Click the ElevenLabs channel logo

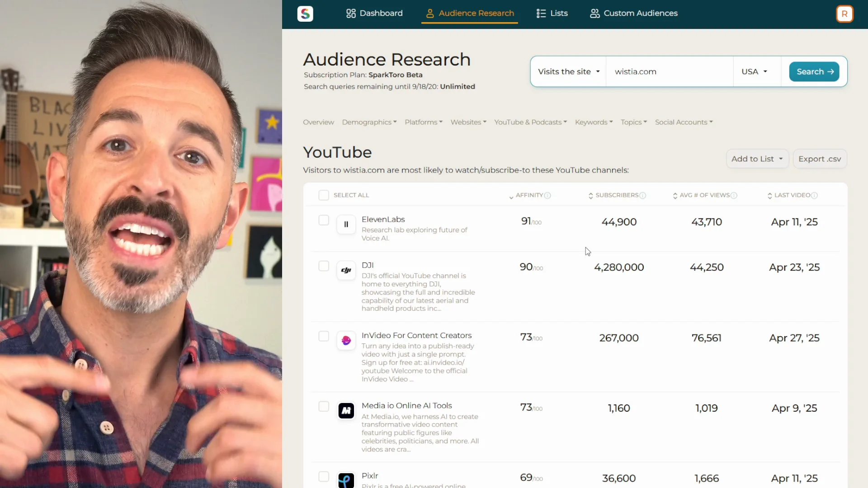(346, 224)
